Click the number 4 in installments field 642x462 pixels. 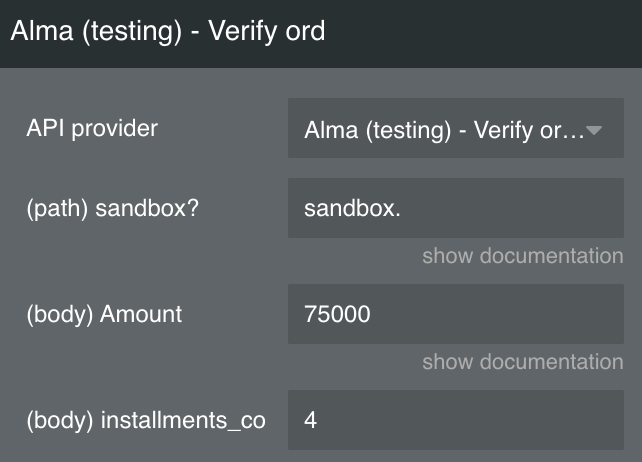310,420
